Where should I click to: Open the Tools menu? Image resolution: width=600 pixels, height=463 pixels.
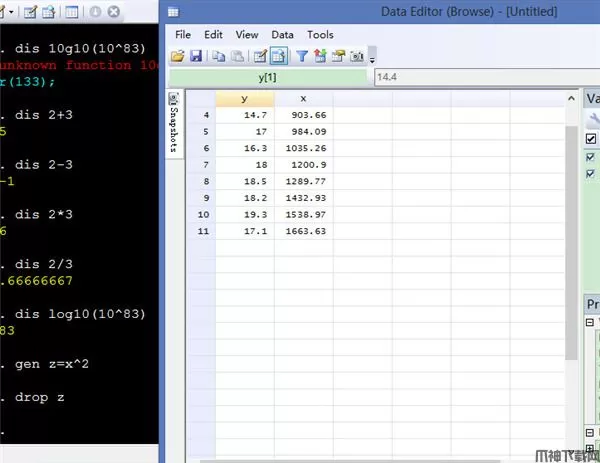tap(320, 35)
